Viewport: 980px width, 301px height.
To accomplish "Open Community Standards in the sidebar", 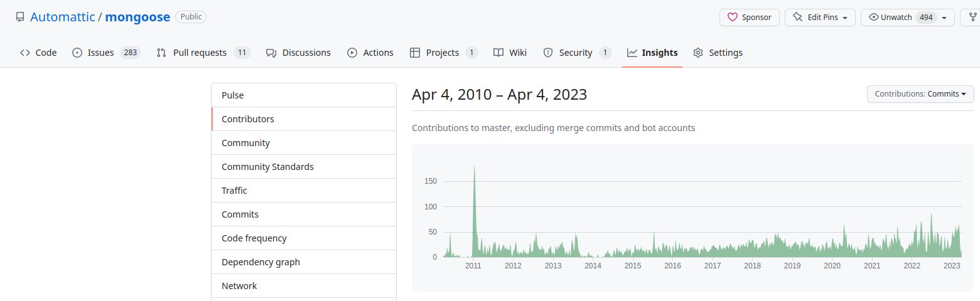I will pyautogui.click(x=304, y=167).
